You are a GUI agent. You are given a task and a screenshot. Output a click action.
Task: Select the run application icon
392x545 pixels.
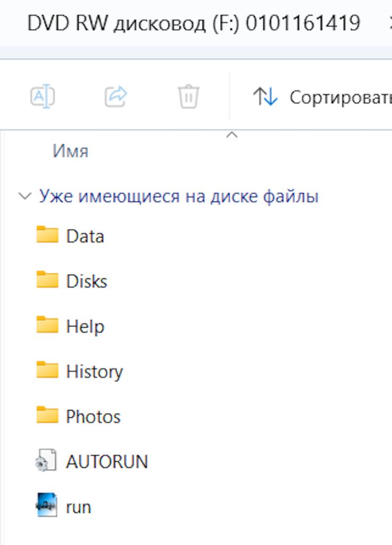(46, 505)
